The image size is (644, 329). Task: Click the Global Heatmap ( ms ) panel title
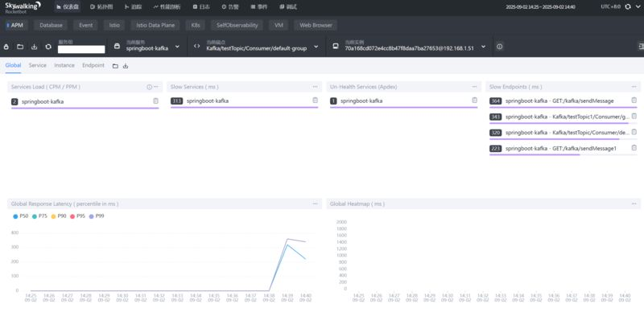(357, 204)
